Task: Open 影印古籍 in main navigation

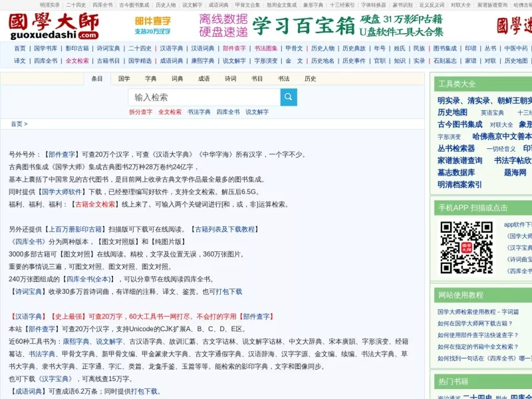Action: (77, 49)
